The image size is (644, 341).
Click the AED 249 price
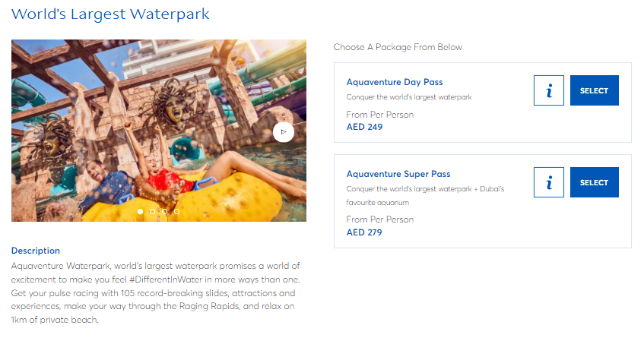[x=364, y=127]
